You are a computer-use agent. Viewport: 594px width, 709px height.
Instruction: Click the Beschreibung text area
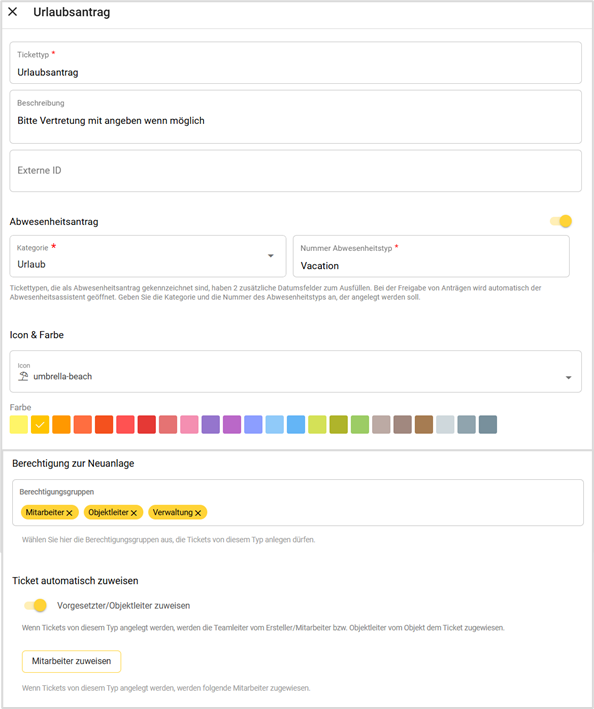296,117
